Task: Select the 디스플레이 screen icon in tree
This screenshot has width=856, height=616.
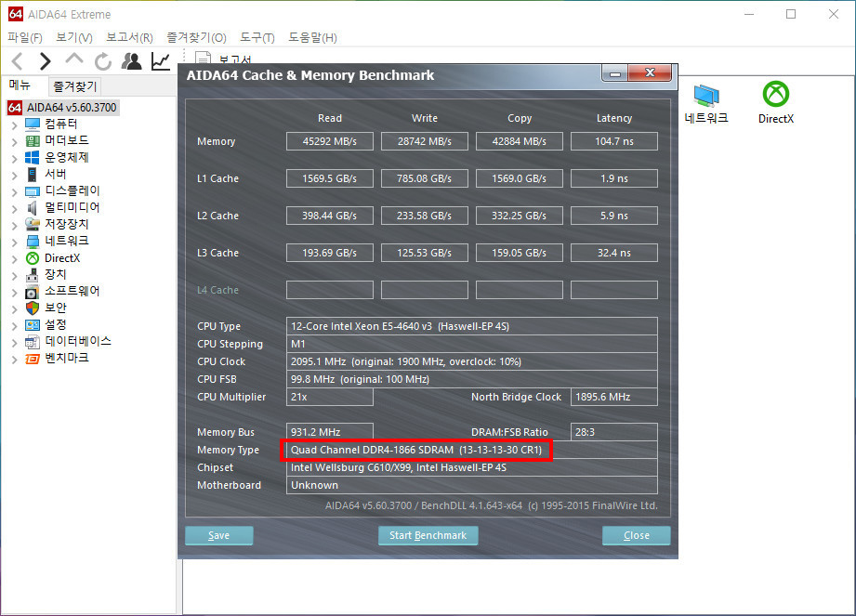Action: (x=33, y=191)
